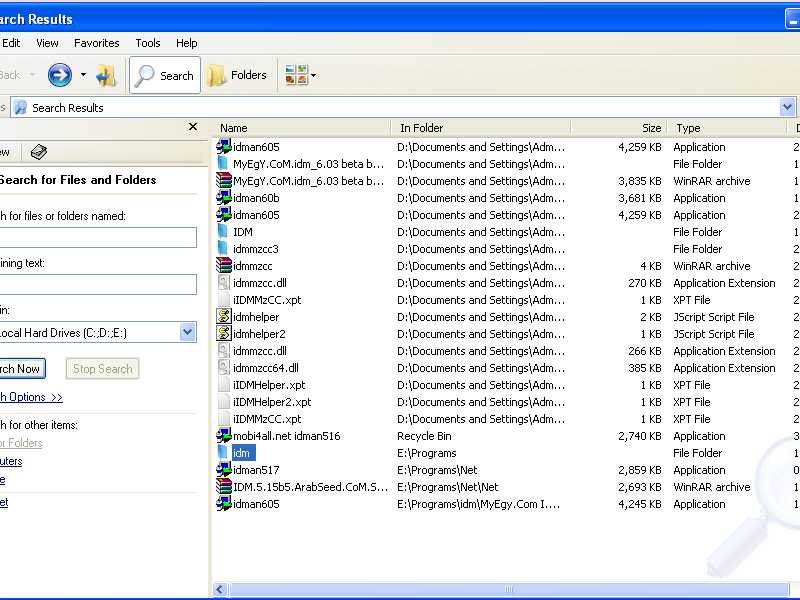Image resolution: width=800 pixels, height=600 pixels.
Task: Click the idmhelper JScript file icon
Action: 223,317
